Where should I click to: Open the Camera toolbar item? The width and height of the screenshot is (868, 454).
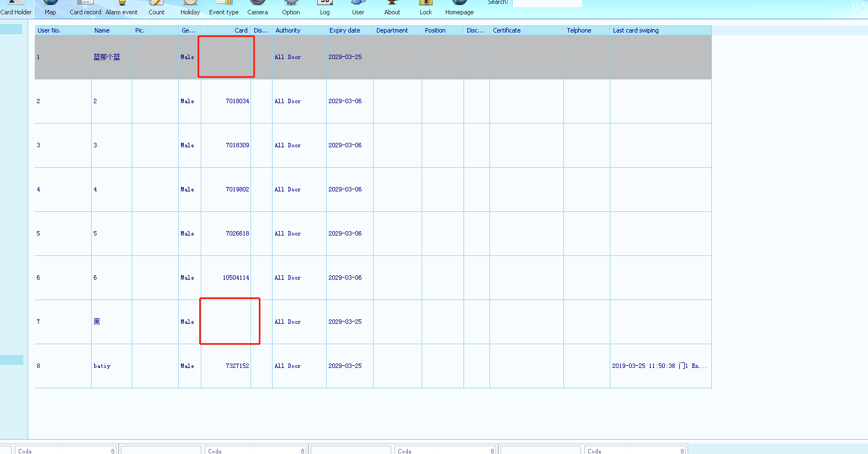258,8
